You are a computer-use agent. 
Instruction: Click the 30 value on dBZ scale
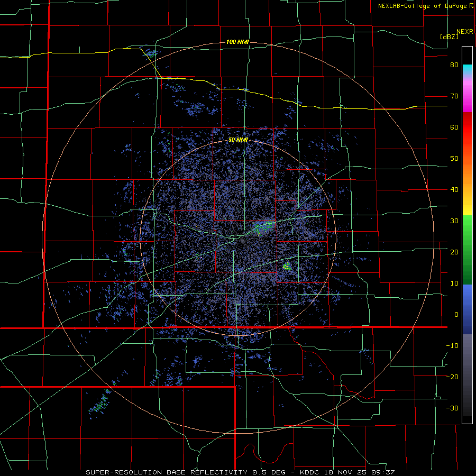click(454, 221)
